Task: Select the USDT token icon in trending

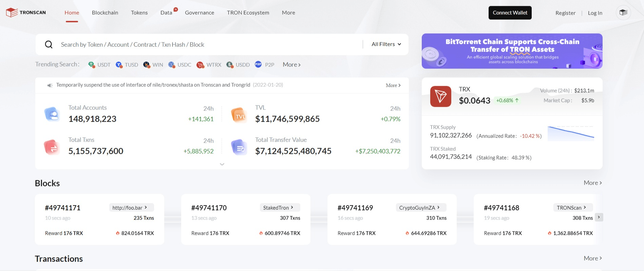Action: 91,65
